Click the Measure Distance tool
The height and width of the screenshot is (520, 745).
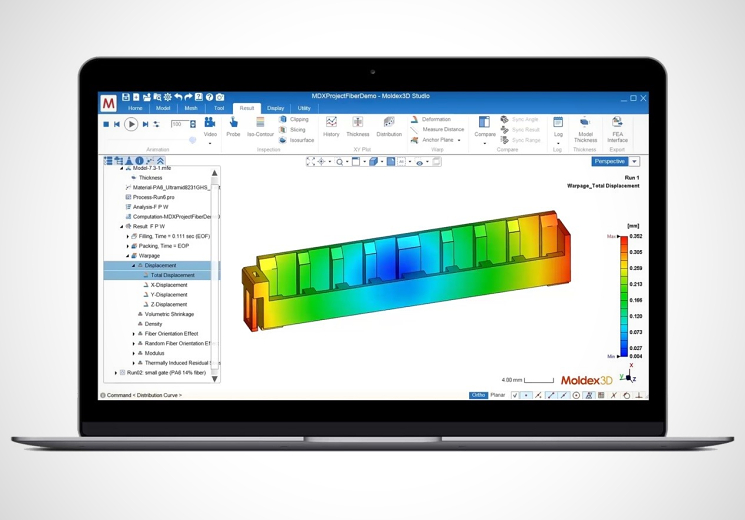pos(438,129)
